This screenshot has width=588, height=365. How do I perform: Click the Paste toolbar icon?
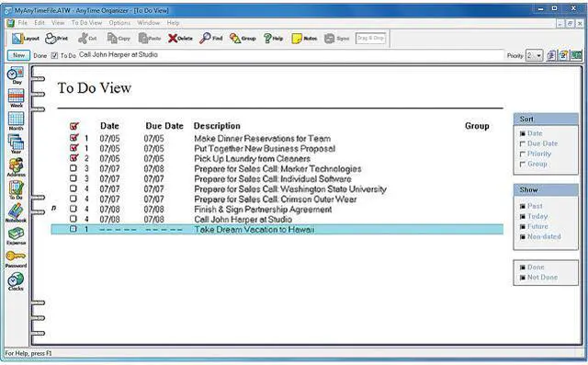click(x=149, y=39)
